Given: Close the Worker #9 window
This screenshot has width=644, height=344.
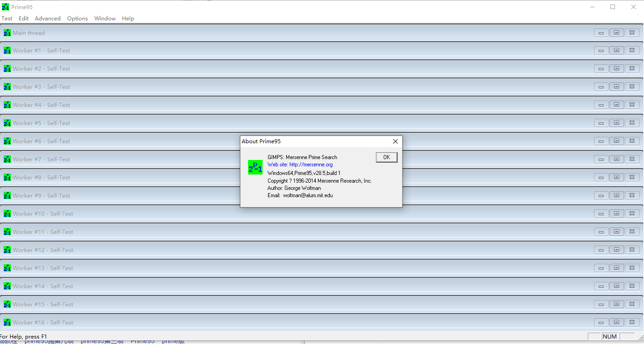Looking at the screenshot, I should pos(632,195).
